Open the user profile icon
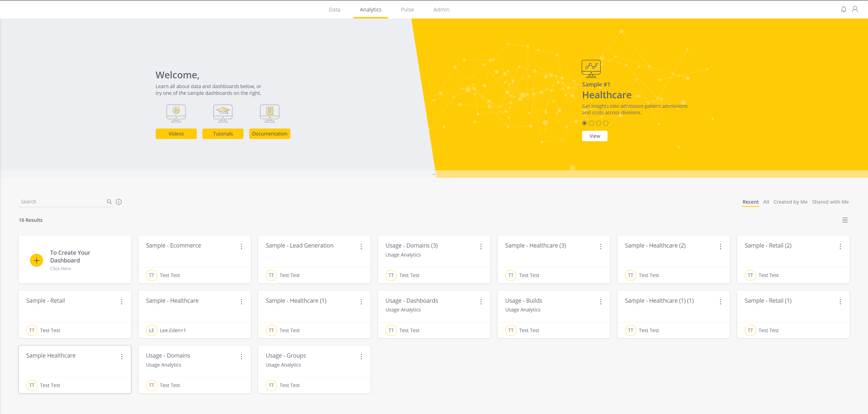Image resolution: width=868 pixels, height=414 pixels. click(x=855, y=9)
